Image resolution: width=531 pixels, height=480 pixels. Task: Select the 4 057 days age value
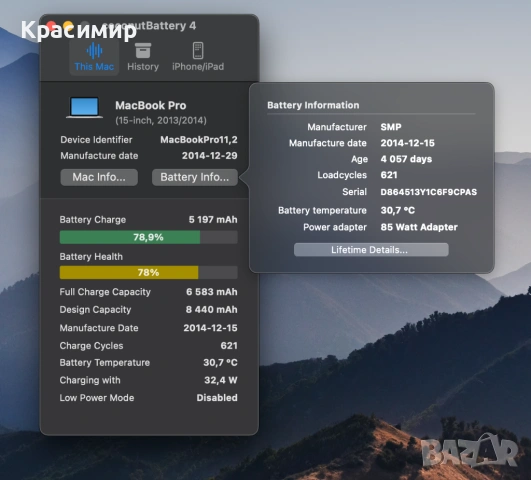tap(406, 159)
